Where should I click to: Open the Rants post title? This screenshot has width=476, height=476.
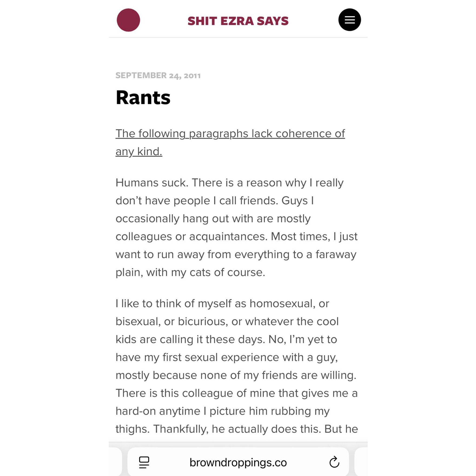(x=143, y=98)
